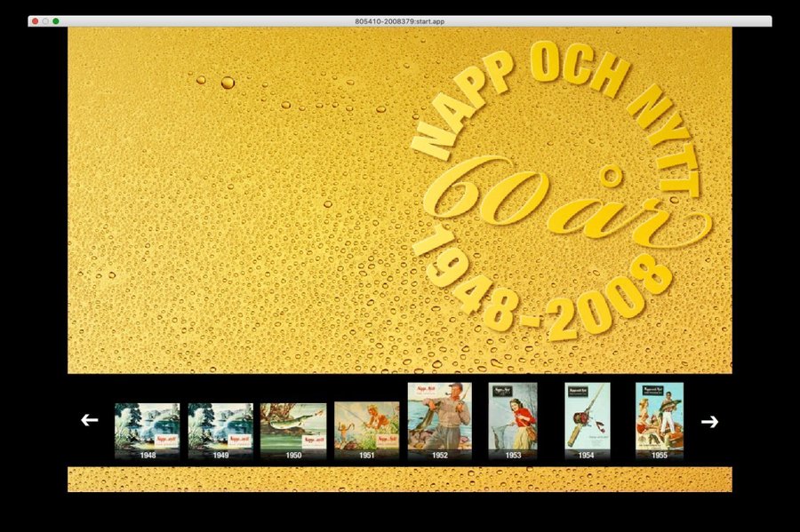Select the 1951 magazine cover thumbnail

[x=367, y=431]
